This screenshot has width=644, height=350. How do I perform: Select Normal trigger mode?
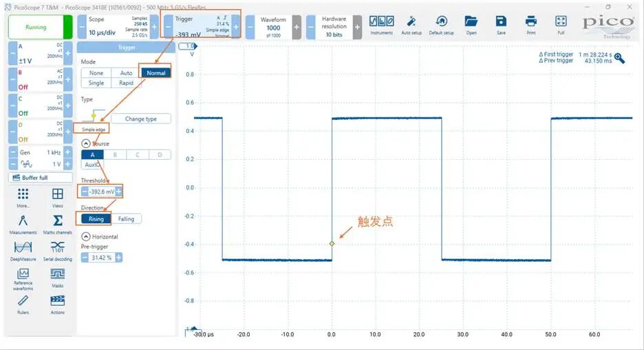coord(156,73)
